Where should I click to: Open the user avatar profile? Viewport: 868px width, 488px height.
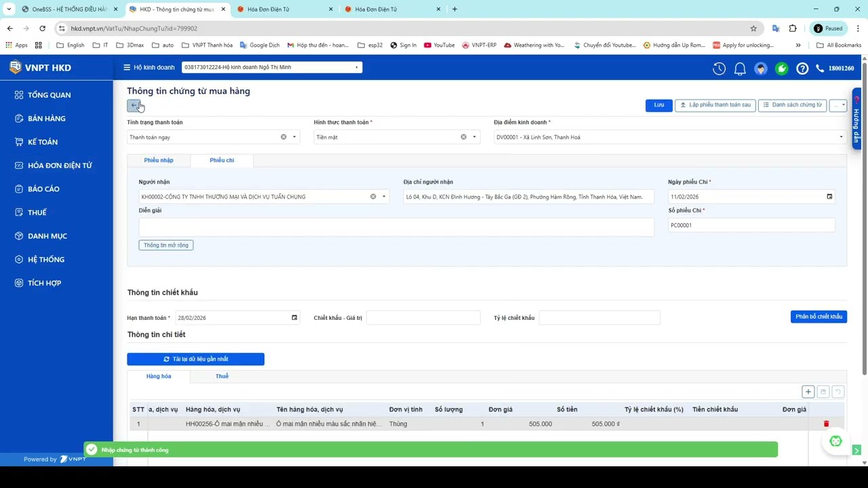point(761,68)
